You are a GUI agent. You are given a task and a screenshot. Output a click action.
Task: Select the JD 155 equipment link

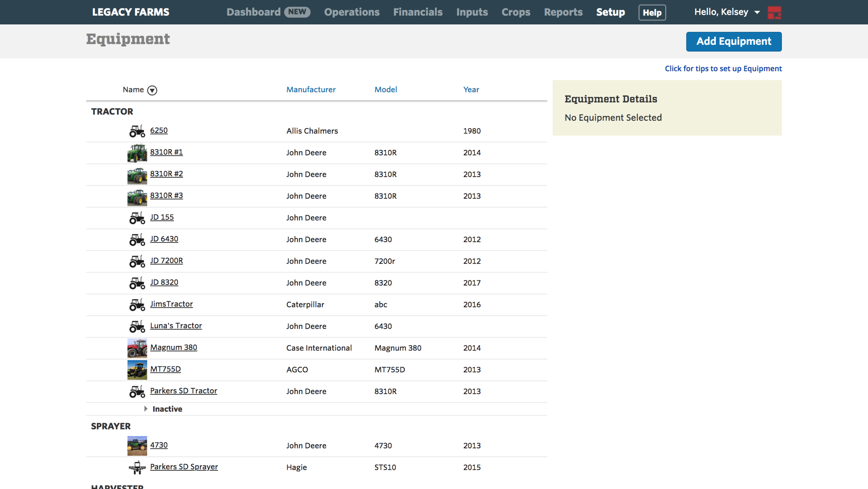coord(162,217)
